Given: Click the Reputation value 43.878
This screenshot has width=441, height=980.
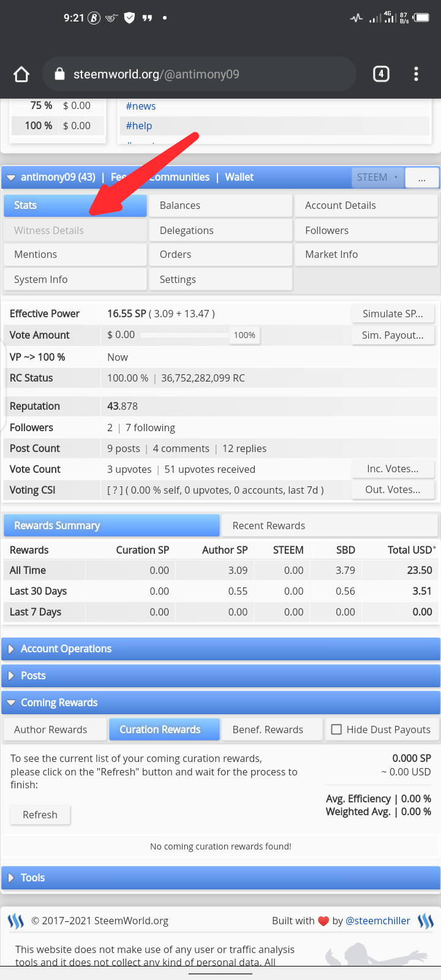Looking at the screenshot, I should (x=123, y=406).
